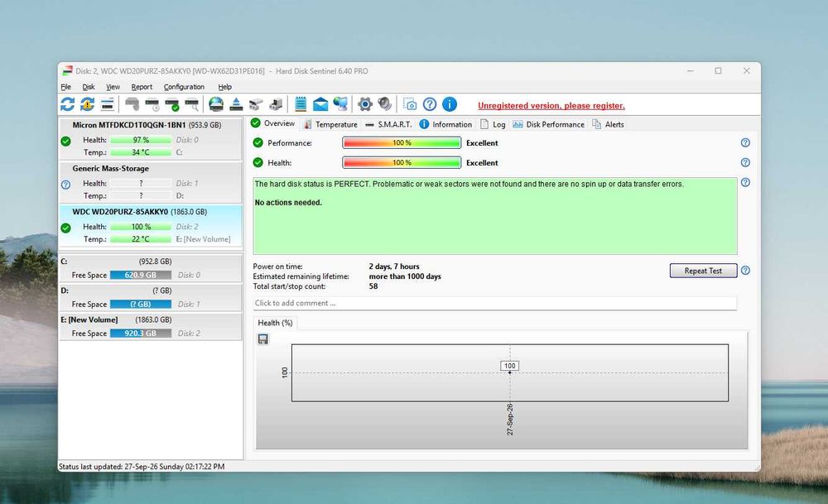The image size is (828, 504).
Task: Select the Generic Mass-Storage disk
Action: point(151,182)
